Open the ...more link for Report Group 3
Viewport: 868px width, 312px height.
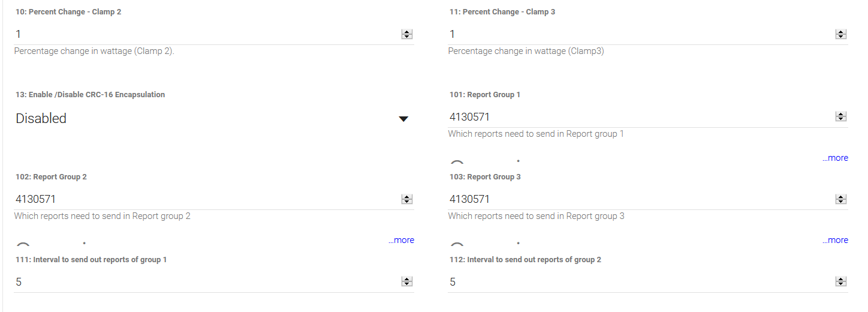tap(835, 241)
